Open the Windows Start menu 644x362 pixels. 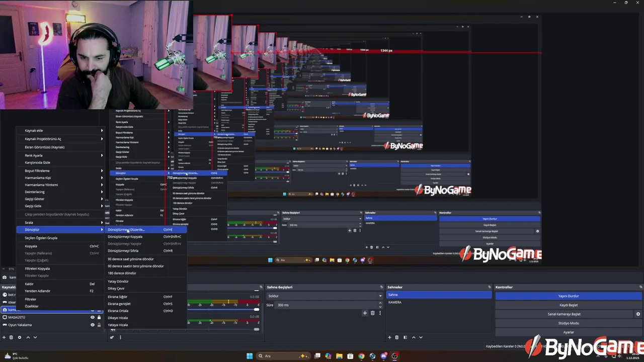[250, 356]
